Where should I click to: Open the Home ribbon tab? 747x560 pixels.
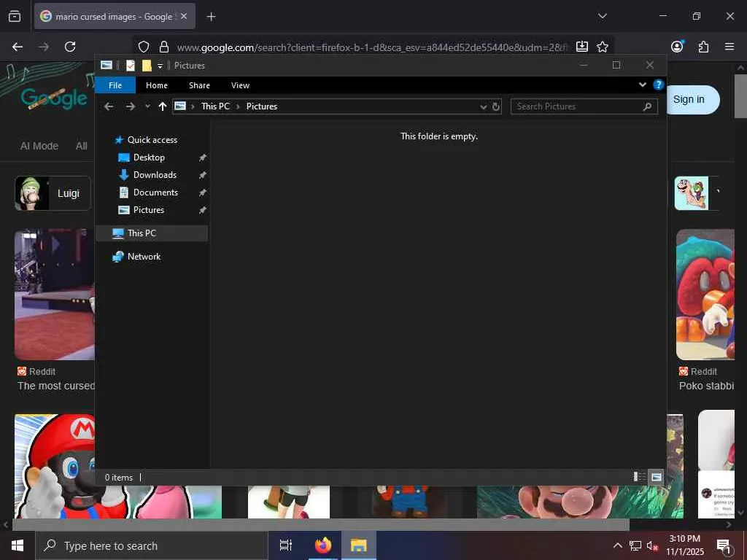[157, 85]
